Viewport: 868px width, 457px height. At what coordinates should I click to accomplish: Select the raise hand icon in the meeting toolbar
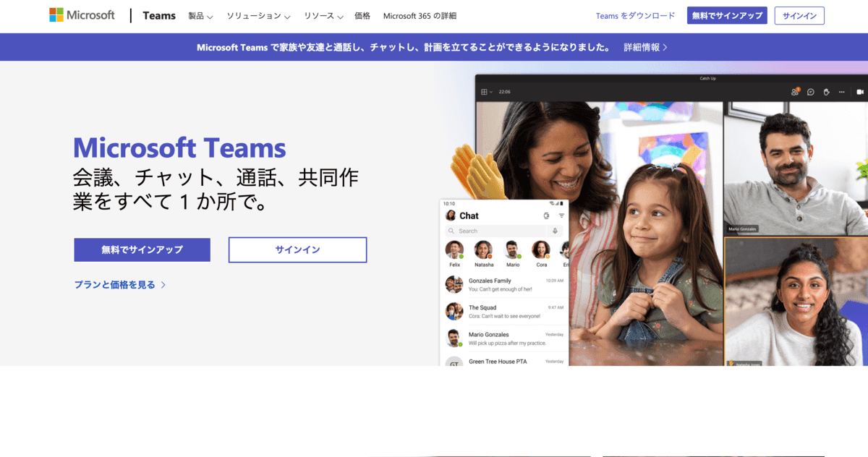(826, 92)
